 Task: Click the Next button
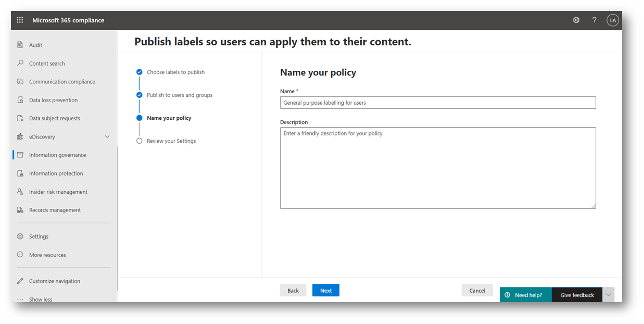point(326,290)
